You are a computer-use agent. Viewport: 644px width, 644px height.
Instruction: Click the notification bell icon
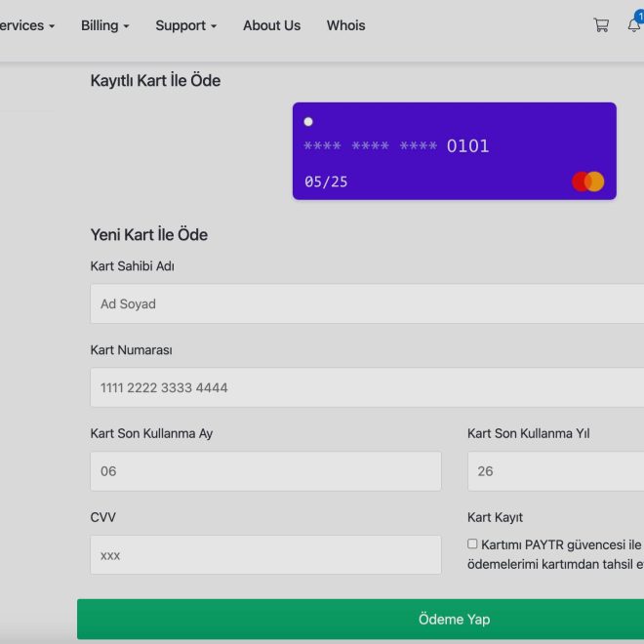pos(633,25)
